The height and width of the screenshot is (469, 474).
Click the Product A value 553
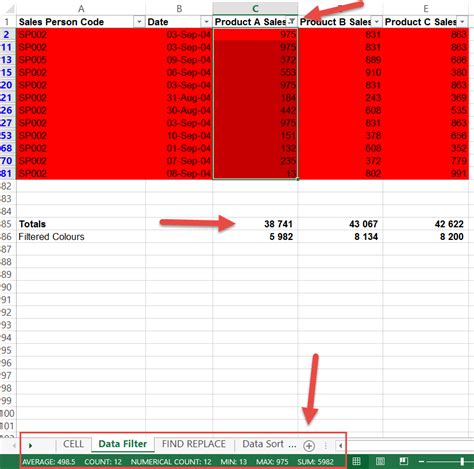tap(255, 73)
